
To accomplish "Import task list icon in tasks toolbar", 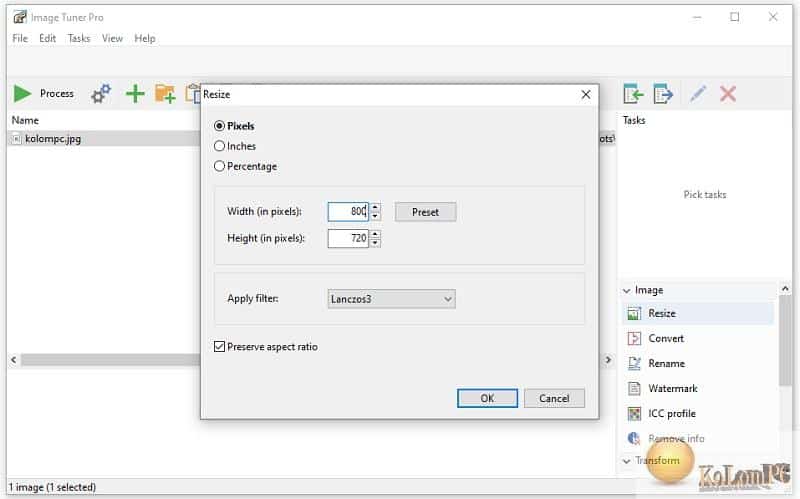I will pos(633,94).
